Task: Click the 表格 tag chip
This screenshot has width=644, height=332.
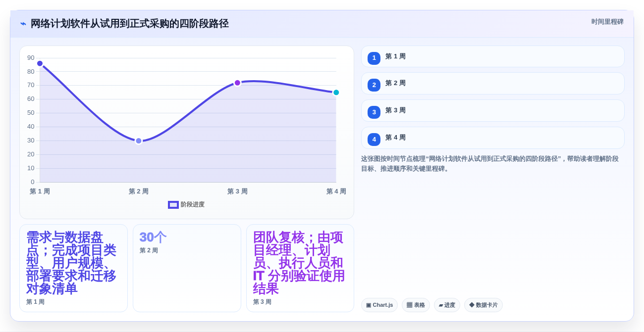Action: 416,305
